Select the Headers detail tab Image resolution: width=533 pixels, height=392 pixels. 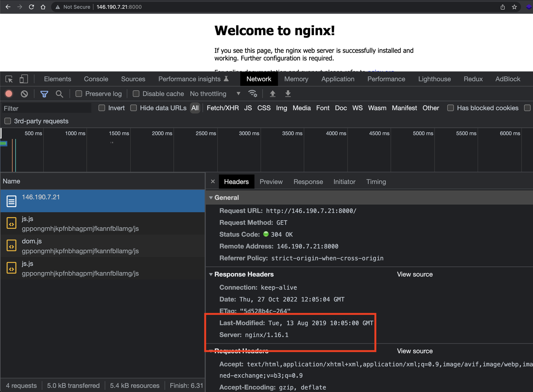point(236,182)
